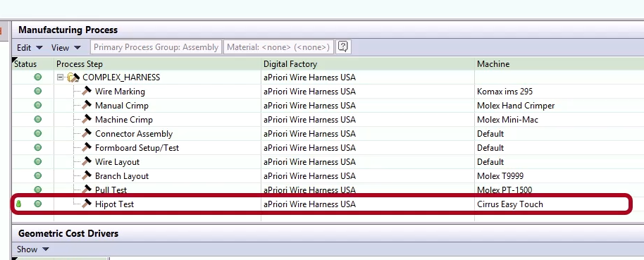Click the Machine Crimp hammer icon
The height and width of the screenshot is (260, 644).
[87, 119]
